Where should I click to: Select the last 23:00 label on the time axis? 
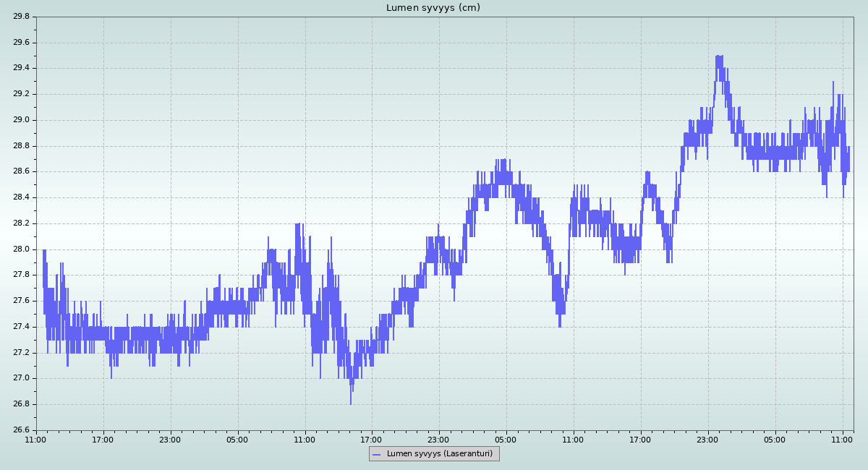707,439
